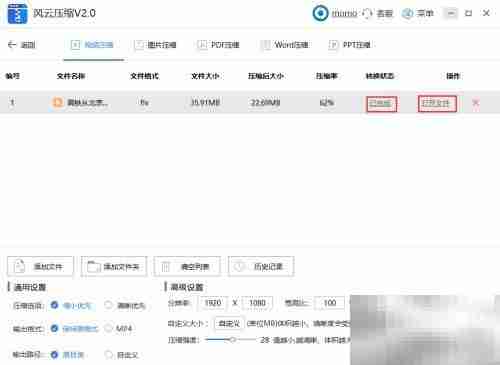
Task: Click the Add File button
Action: coord(40,266)
